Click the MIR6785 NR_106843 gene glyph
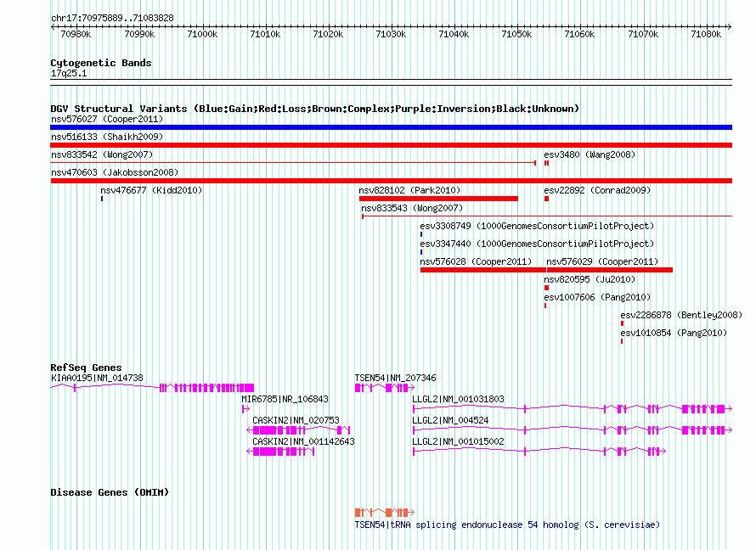The image size is (756, 550). 245,409
